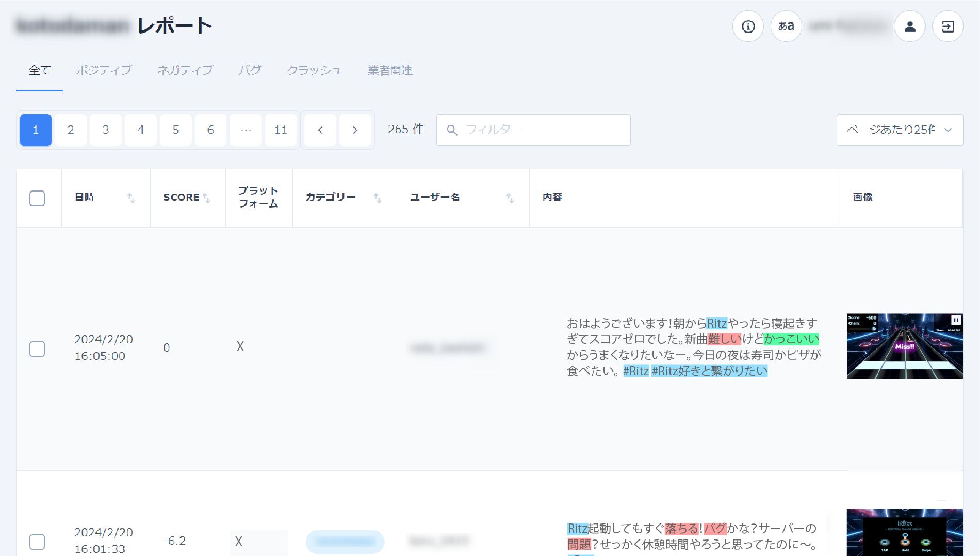Viewport: 980px width, 556px height.
Task: Click the フィルター search field
Action: [533, 130]
